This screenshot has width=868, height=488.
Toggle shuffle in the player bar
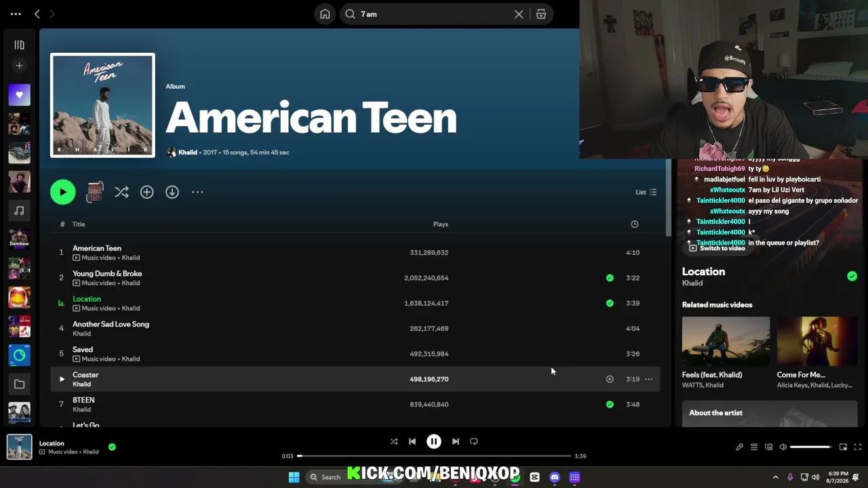pyautogui.click(x=394, y=441)
